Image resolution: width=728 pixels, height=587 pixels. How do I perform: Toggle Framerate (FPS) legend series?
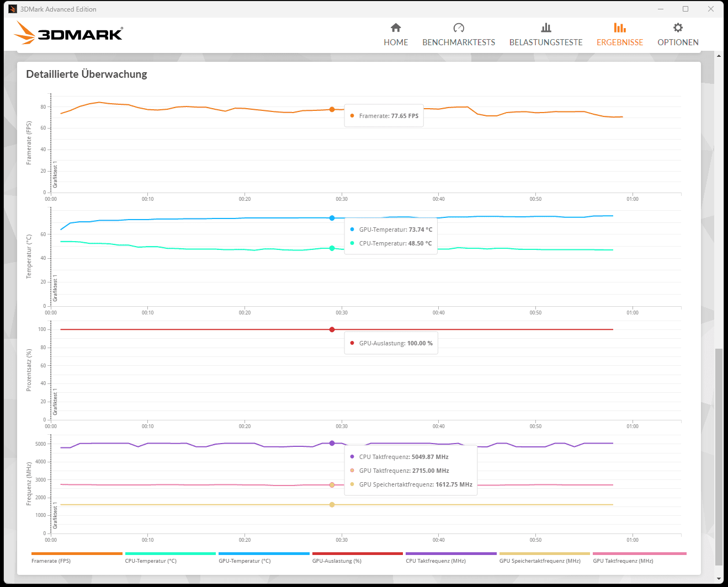click(77, 558)
